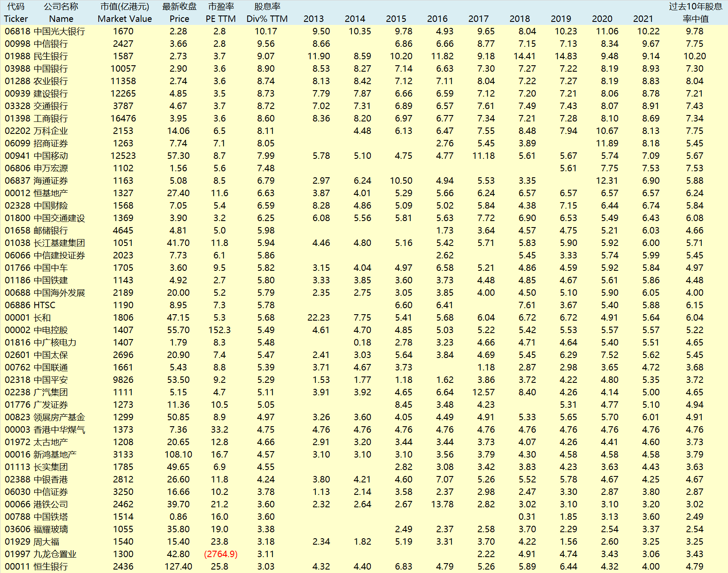
Task: Select ticker 00998 中信银行 cell
Action: tap(36, 44)
